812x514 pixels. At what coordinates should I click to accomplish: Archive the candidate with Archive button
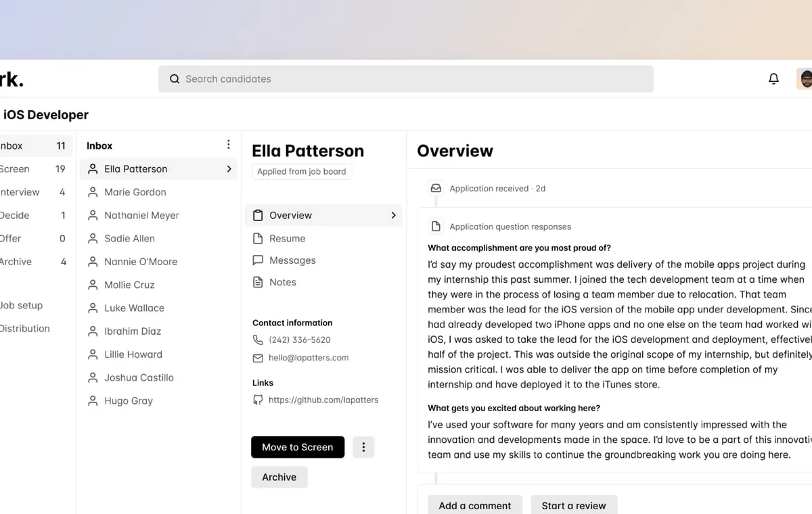(x=279, y=477)
